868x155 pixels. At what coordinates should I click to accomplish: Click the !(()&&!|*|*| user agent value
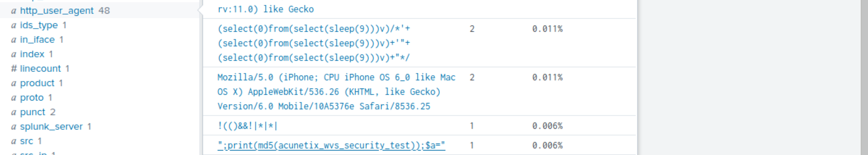click(x=247, y=126)
